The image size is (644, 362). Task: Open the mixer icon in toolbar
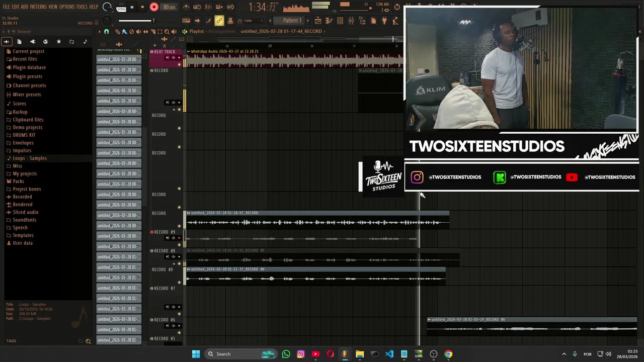point(351,21)
